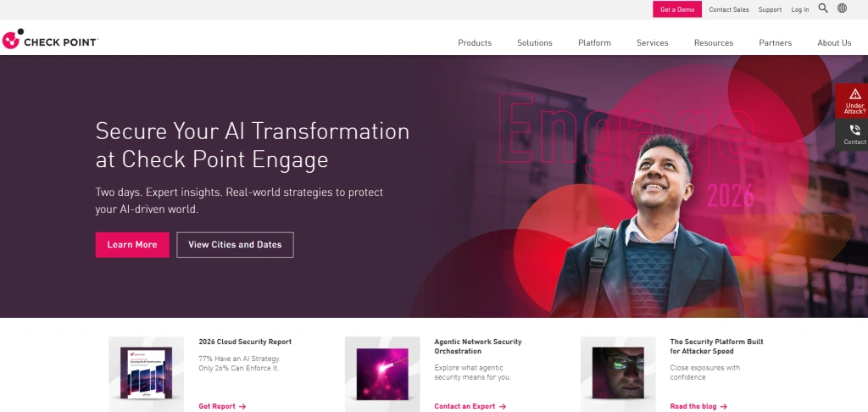The height and width of the screenshot is (412, 868).
Task: Click the 2026 Cloud Security Report heading
Action: tap(245, 342)
